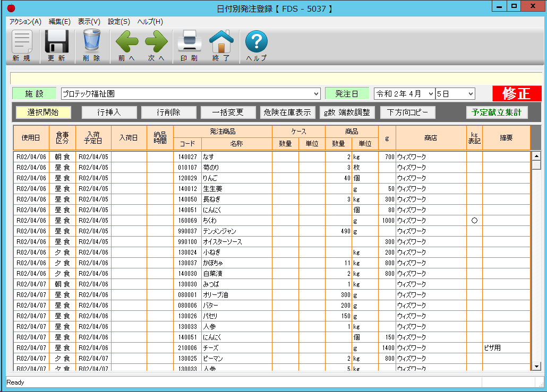Click the 危険在庫表示 button
Screen dimensions: 547x392
287,112
